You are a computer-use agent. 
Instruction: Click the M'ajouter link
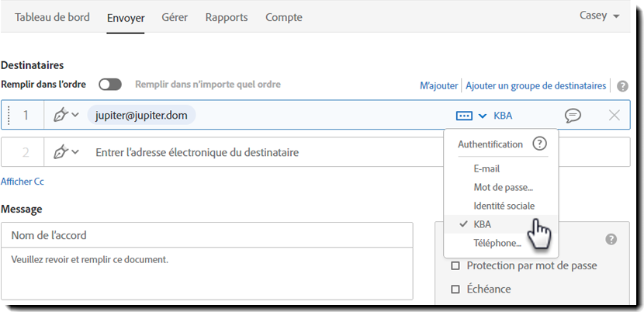pyautogui.click(x=439, y=85)
